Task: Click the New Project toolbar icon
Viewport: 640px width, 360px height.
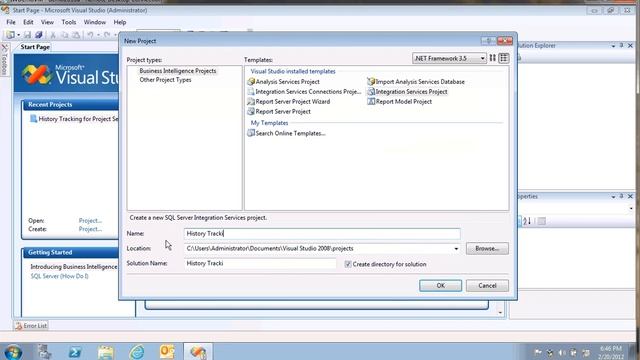Action: (x=10, y=35)
